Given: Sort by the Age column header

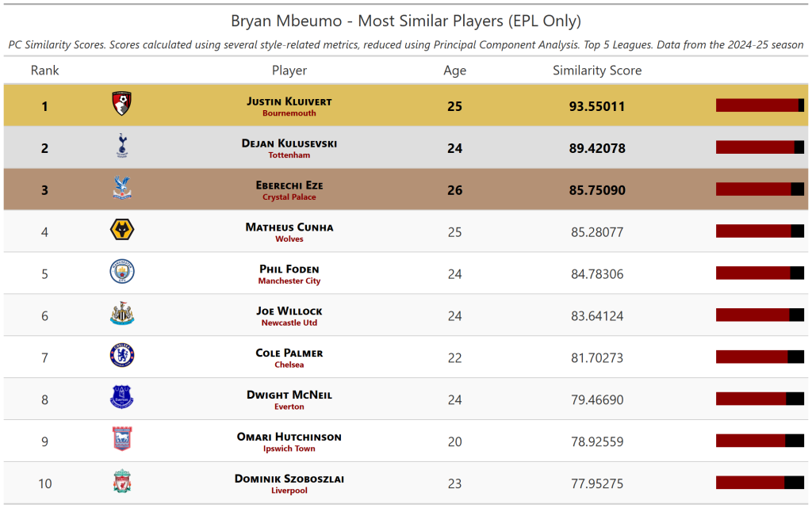Looking at the screenshot, I should point(454,71).
